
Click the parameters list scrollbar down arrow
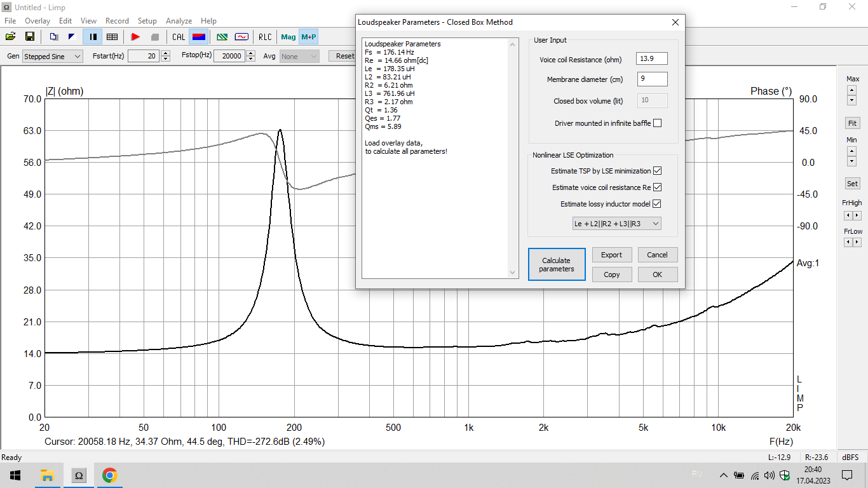pos(513,273)
